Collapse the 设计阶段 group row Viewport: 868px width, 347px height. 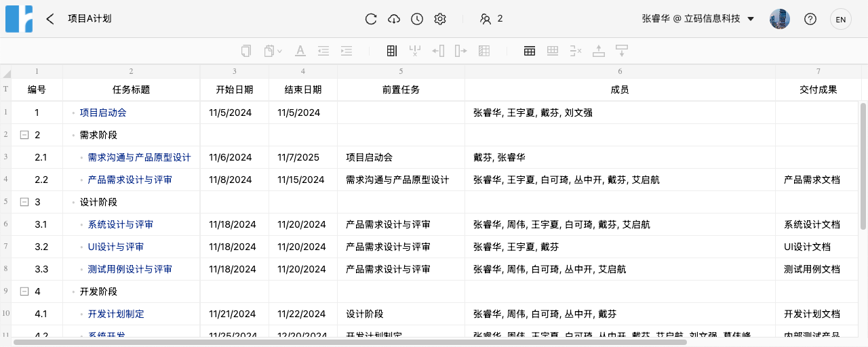[x=24, y=202]
